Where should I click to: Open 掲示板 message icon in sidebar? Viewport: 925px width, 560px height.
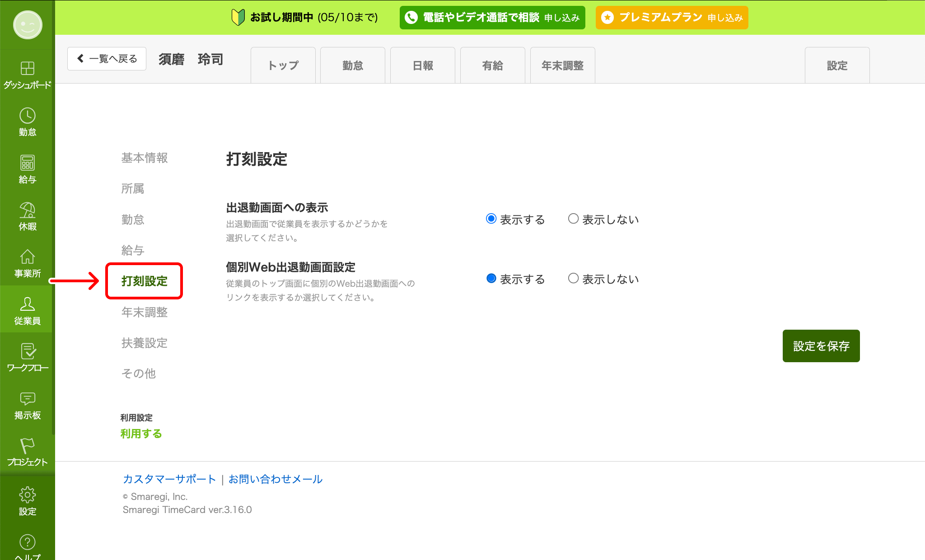(28, 399)
